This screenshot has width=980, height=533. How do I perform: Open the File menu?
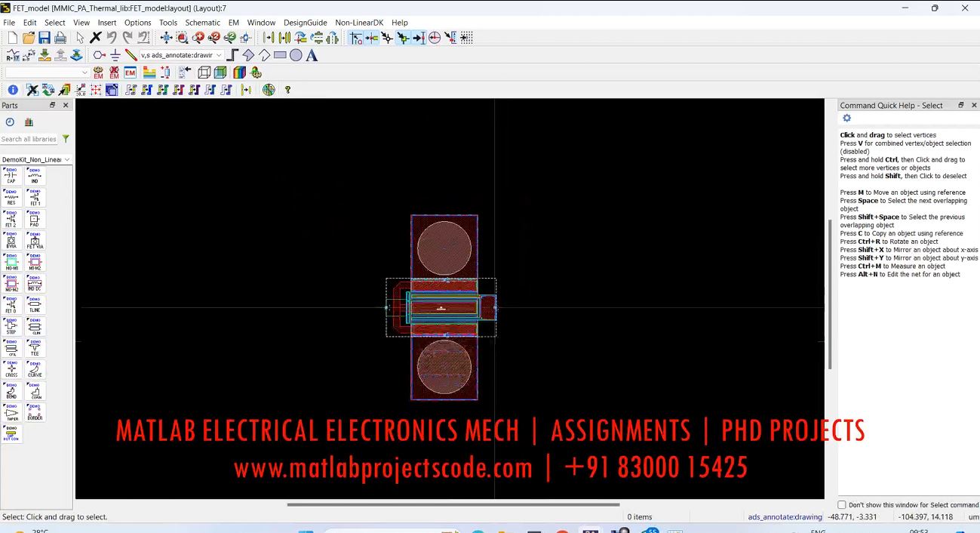tap(9, 23)
